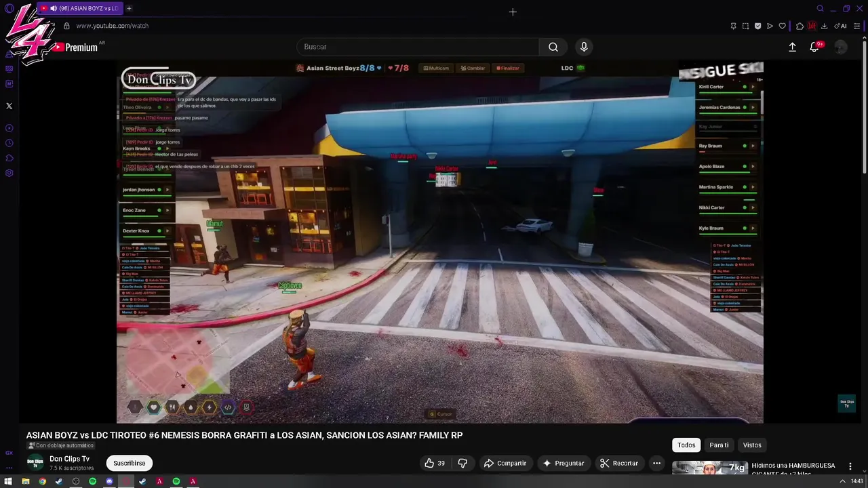
Task: Click the YouTube search magnifier button
Action: (553, 47)
